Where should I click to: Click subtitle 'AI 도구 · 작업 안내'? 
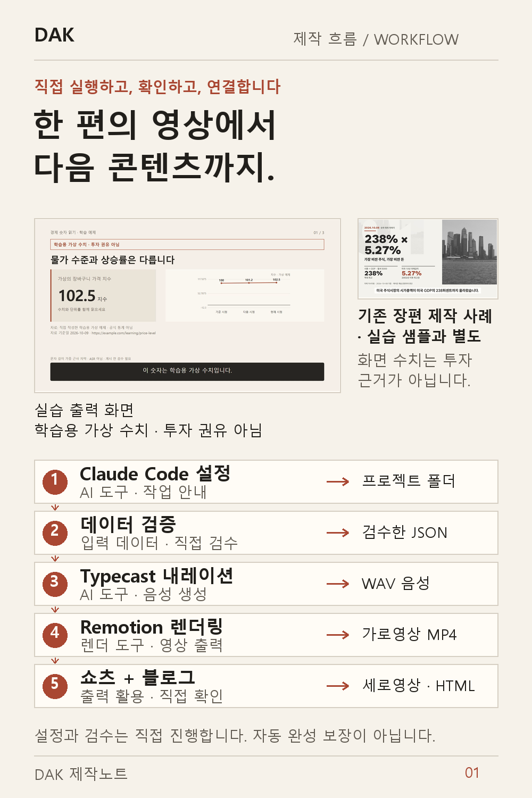click(x=143, y=492)
